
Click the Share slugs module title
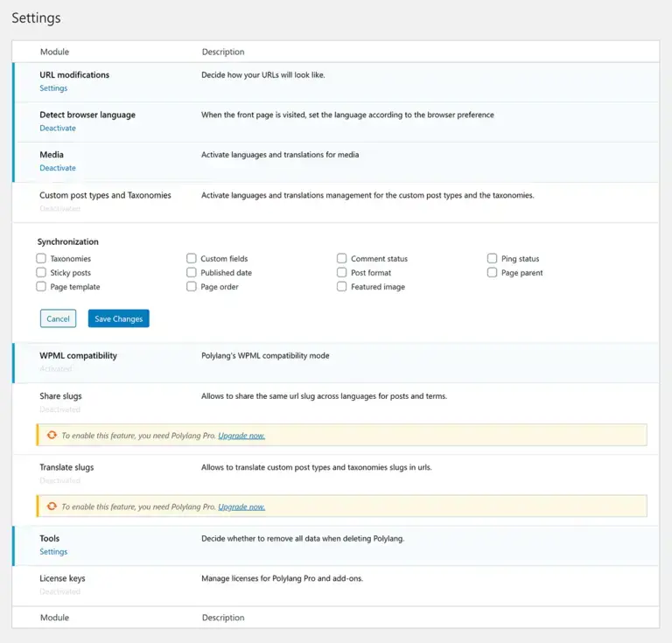click(x=60, y=396)
